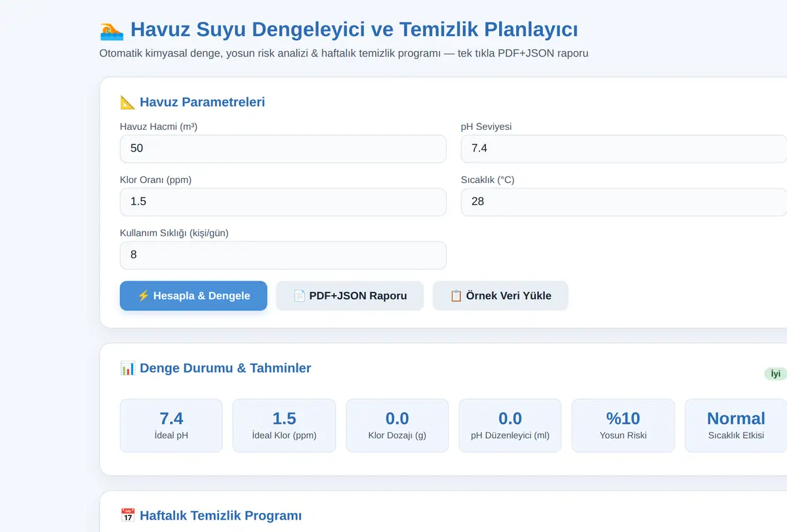This screenshot has height=532, width=787.
Task: Click the Sıcaklık Etkisi Normal card
Action: [736, 426]
